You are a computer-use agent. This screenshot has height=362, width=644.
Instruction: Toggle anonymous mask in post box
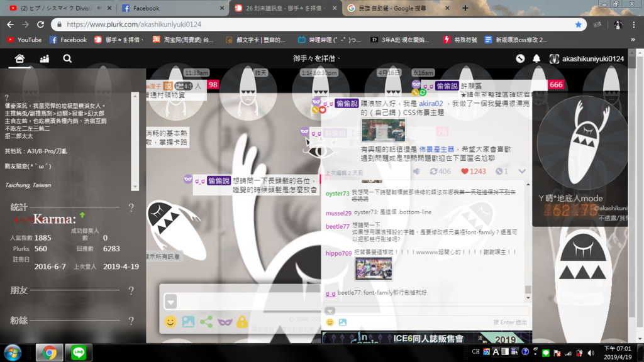click(225, 322)
